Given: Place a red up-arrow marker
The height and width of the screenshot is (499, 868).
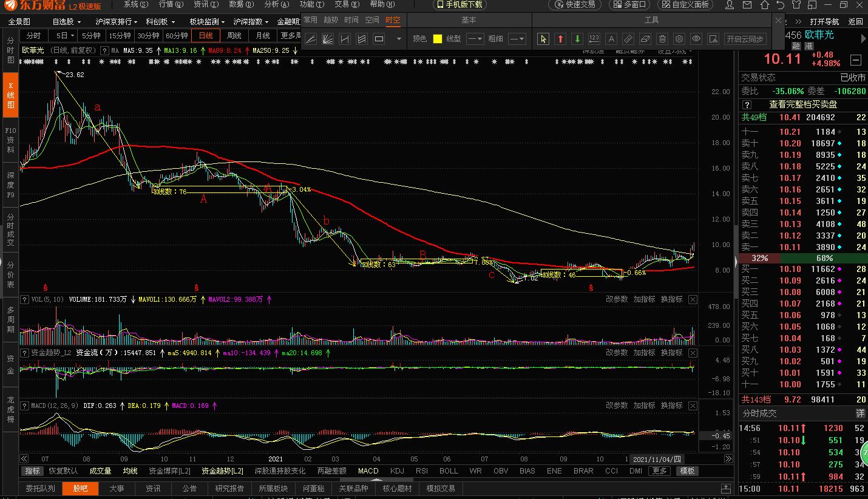Looking at the screenshot, I should point(560,39).
